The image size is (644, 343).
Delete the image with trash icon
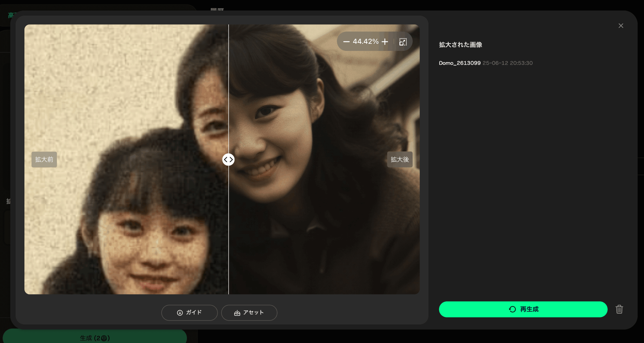point(619,309)
